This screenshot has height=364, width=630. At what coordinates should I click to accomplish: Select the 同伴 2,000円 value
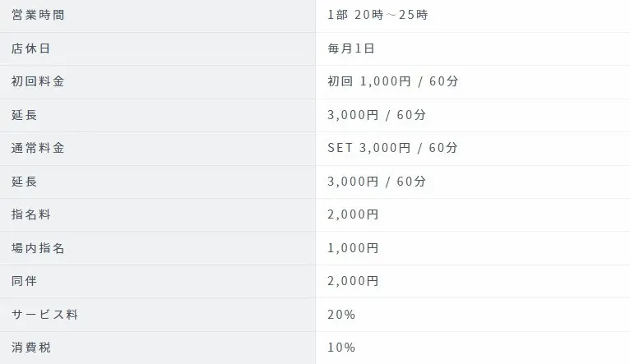pyautogui.click(x=353, y=281)
